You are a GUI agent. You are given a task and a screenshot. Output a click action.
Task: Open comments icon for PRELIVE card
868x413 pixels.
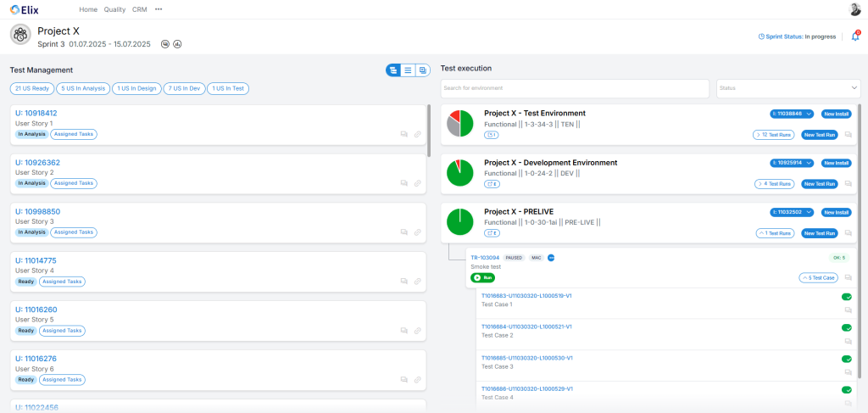click(849, 233)
